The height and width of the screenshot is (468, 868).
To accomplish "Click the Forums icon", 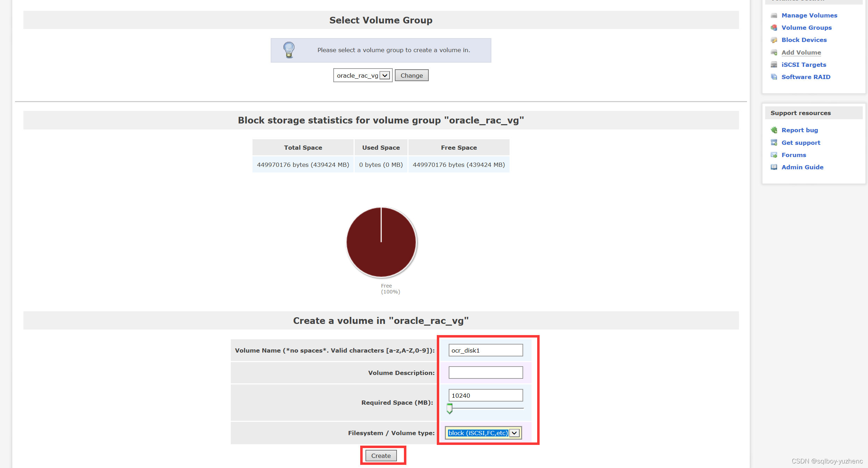I will (774, 155).
